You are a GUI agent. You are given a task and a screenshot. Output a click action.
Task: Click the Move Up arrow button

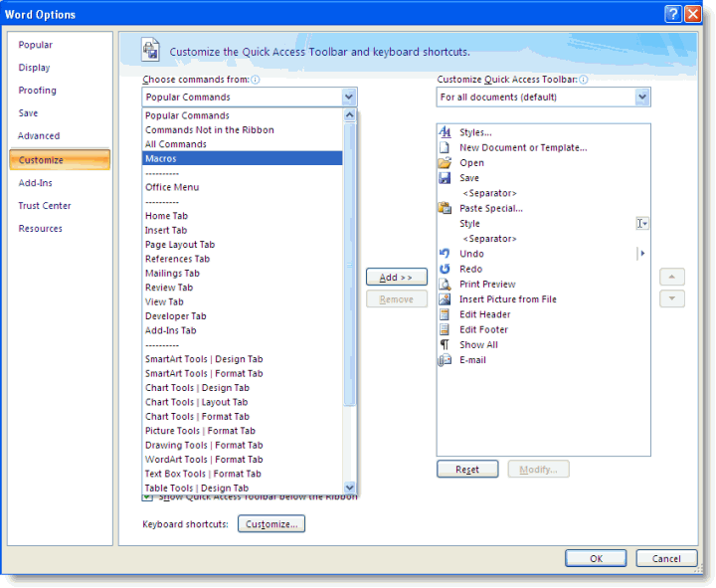[x=671, y=277]
